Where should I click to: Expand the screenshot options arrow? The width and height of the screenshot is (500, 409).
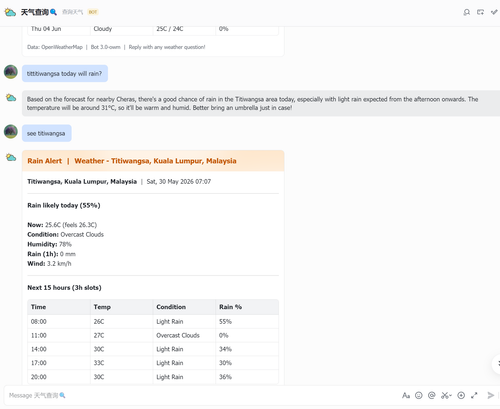[x=450, y=396]
